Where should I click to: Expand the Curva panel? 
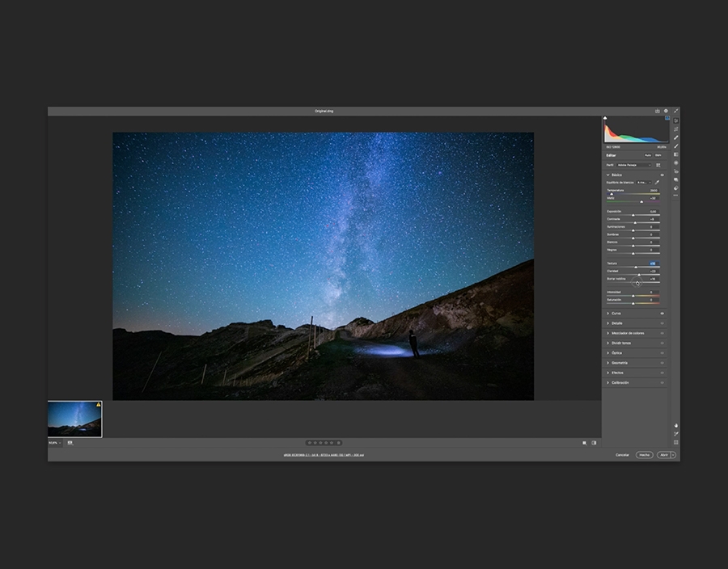(607, 314)
